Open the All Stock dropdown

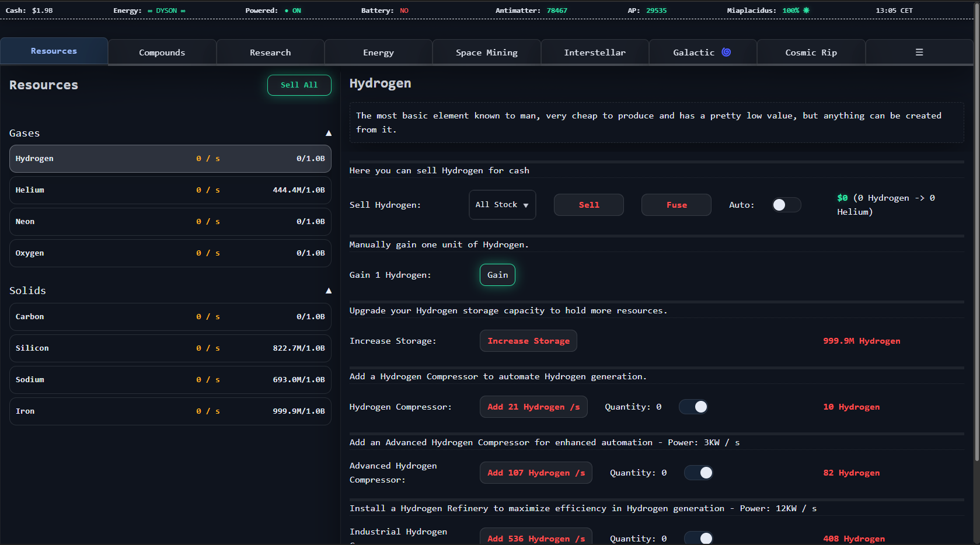point(502,205)
